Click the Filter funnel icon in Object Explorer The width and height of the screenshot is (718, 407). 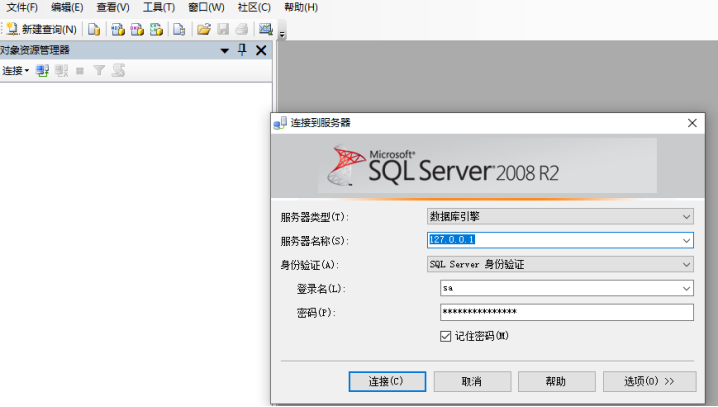pos(99,71)
